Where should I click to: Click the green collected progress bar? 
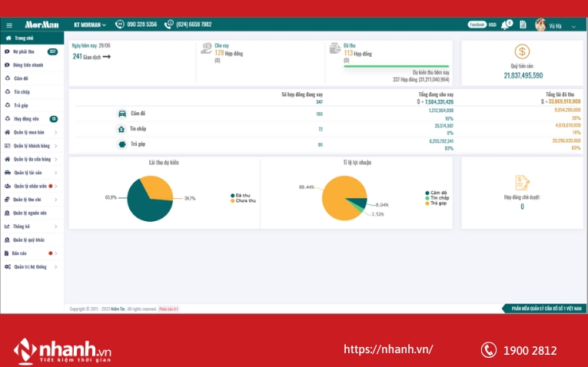[396, 66]
